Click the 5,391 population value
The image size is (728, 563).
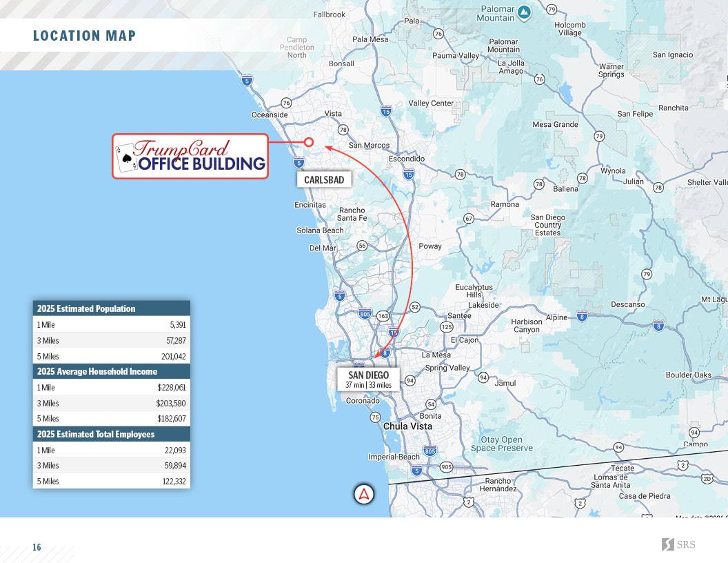[x=178, y=325]
